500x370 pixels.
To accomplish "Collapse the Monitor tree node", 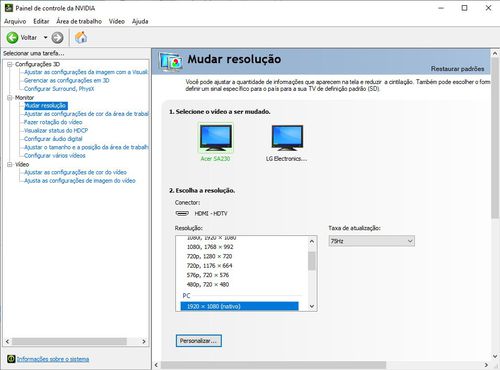I will point(10,97).
